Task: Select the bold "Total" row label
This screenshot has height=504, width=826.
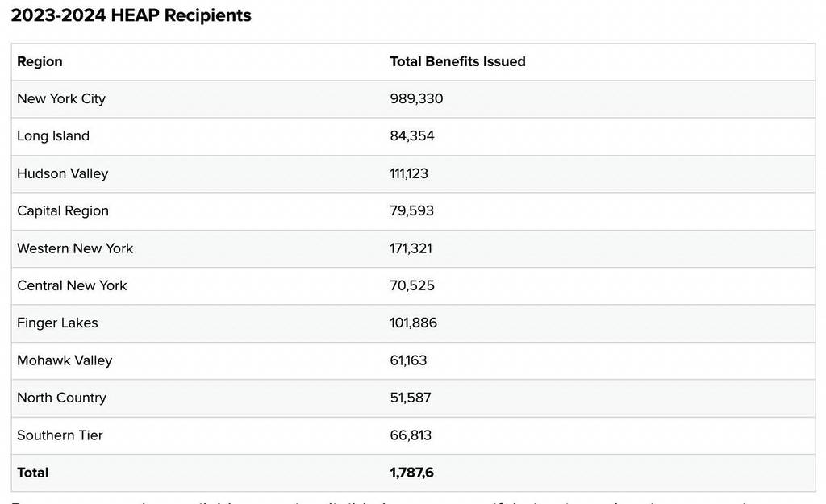Action: (33, 473)
